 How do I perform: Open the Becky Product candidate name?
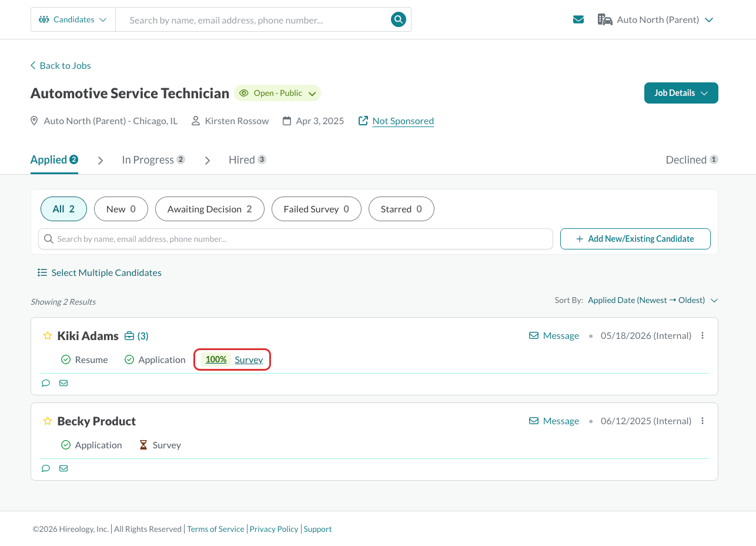pyautogui.click(x=96, y=421)
